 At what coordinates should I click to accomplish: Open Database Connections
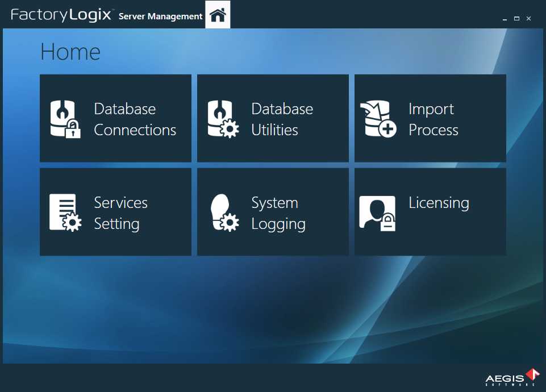pos(115,118)
